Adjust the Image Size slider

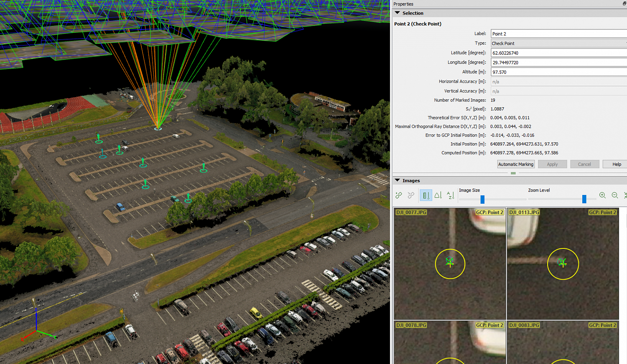(482, 200)
